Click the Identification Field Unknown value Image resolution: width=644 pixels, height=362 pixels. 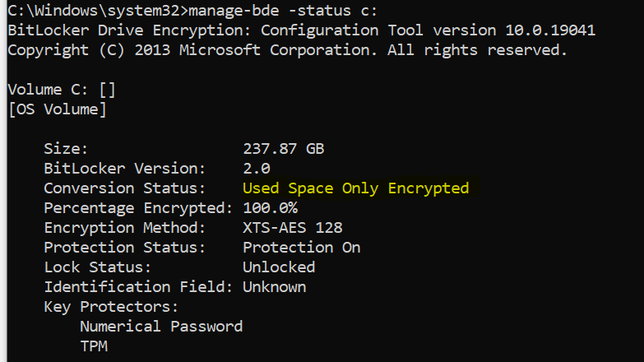click(x=274, y=287)
